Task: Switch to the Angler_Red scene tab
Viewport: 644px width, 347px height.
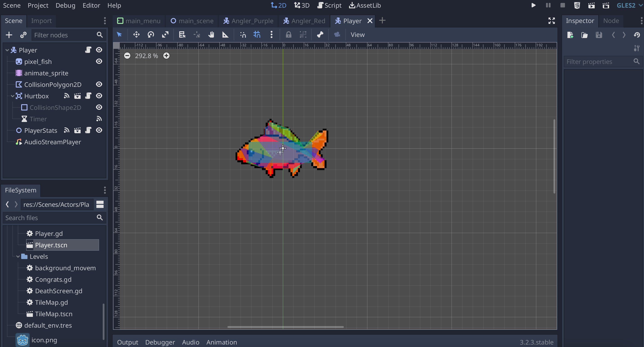Action: (304, 21)
